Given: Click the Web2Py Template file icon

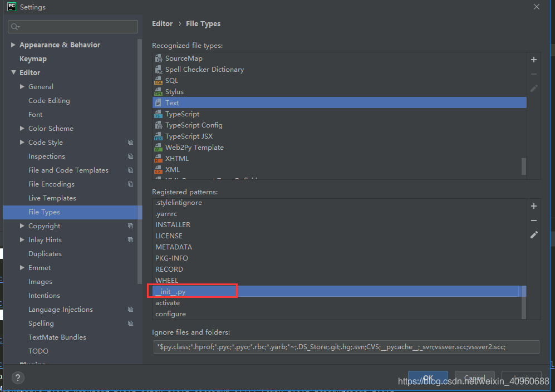Looking at the screenshot, I should (158, 148).
